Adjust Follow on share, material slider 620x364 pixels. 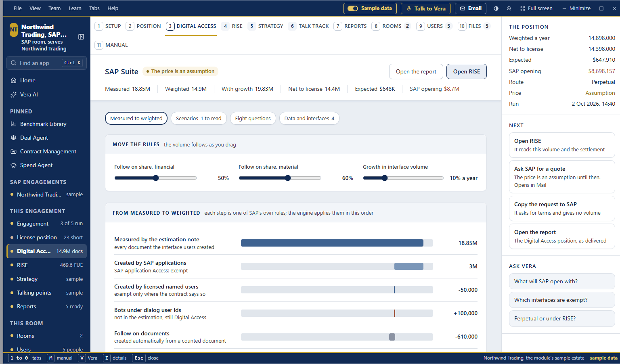280,178
